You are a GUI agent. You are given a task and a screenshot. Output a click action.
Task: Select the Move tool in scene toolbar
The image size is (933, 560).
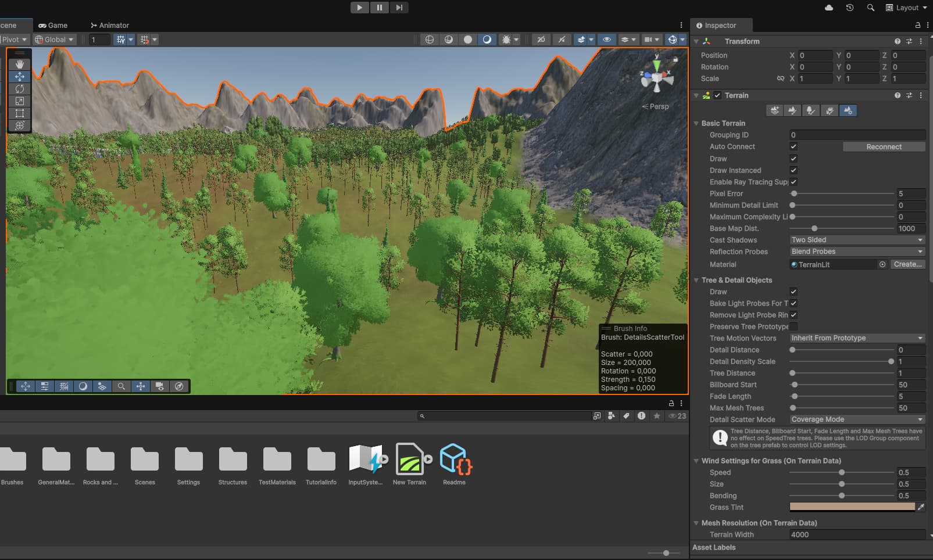pyautogui.click(x=19, y=76)
